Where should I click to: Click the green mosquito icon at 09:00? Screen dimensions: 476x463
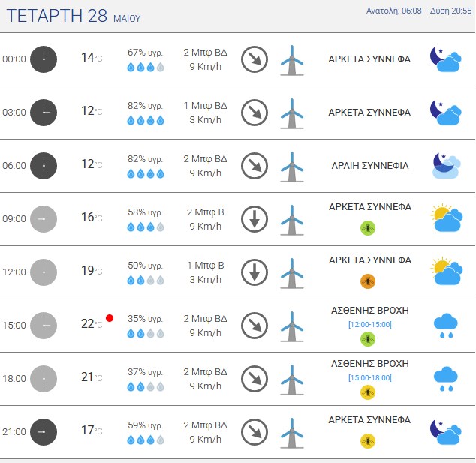click(368, 228)
